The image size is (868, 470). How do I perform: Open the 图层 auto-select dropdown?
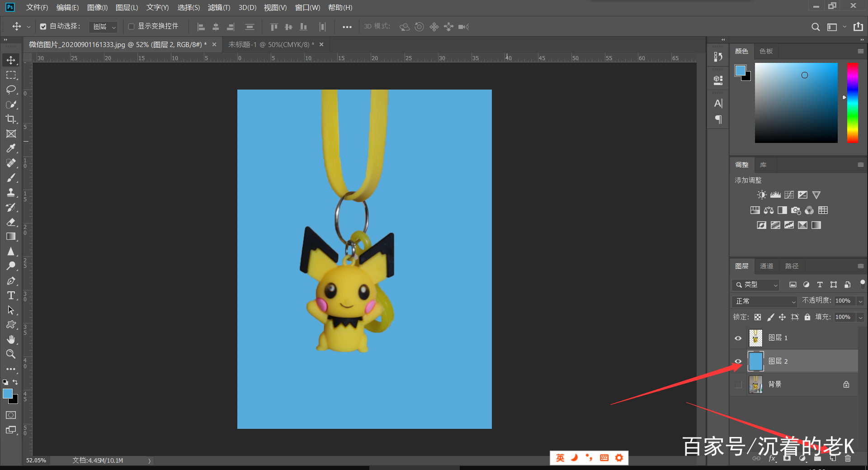click(104, 27)
